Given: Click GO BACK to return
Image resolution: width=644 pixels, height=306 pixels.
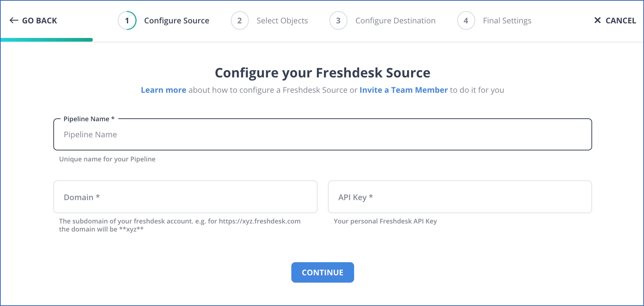Looking at the screenshot, I should point(33,20).
